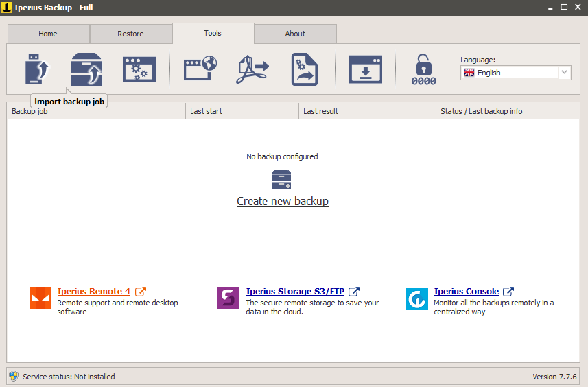Click external link icon beside Iperius Remote 4

point(141,292)
